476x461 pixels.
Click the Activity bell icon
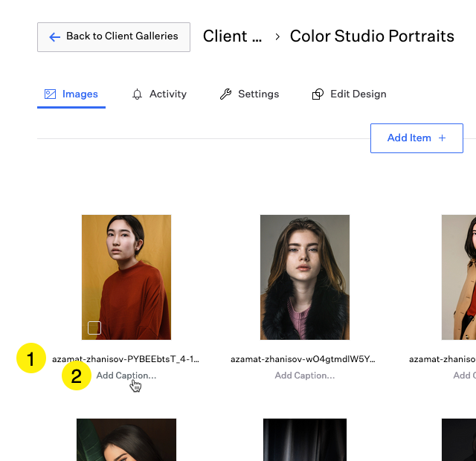[x=137, y=94]
